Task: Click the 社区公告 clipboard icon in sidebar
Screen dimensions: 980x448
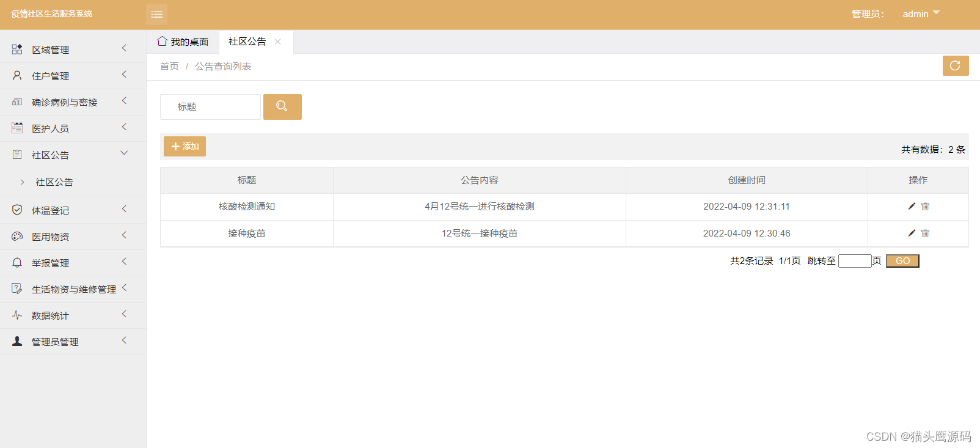Action: click(17, 154)
